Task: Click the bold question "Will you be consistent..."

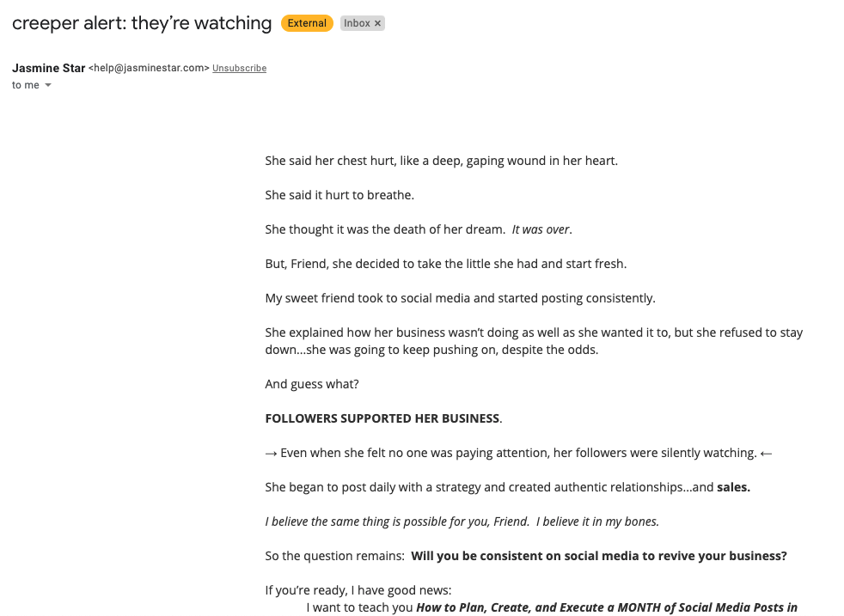Action: pyautogui.click(x=598, y=556)
